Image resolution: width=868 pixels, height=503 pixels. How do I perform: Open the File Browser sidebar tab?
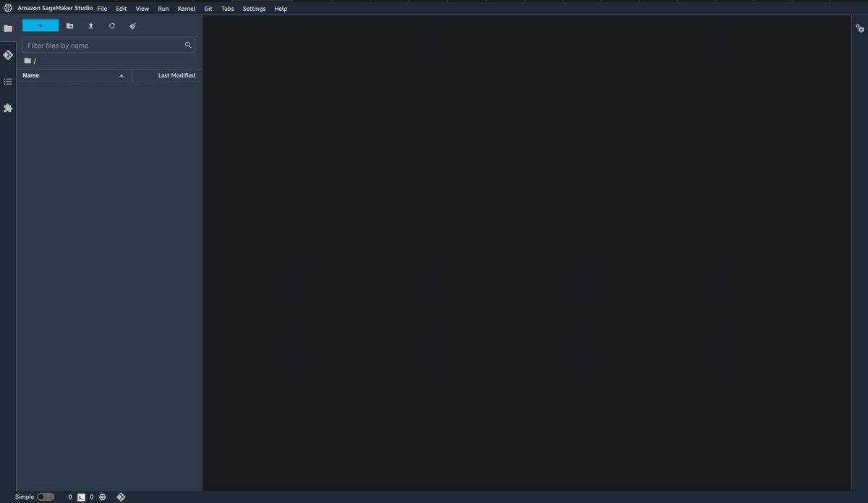pos(8,29)
